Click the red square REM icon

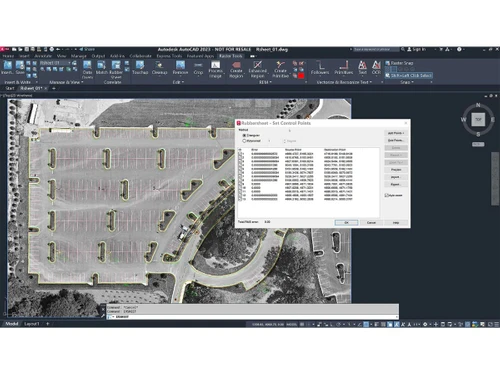pyautogui.click(x=301, y=76)
